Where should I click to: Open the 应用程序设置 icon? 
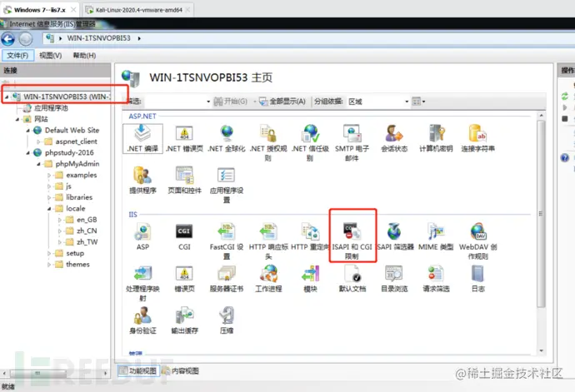pos(227,185)
